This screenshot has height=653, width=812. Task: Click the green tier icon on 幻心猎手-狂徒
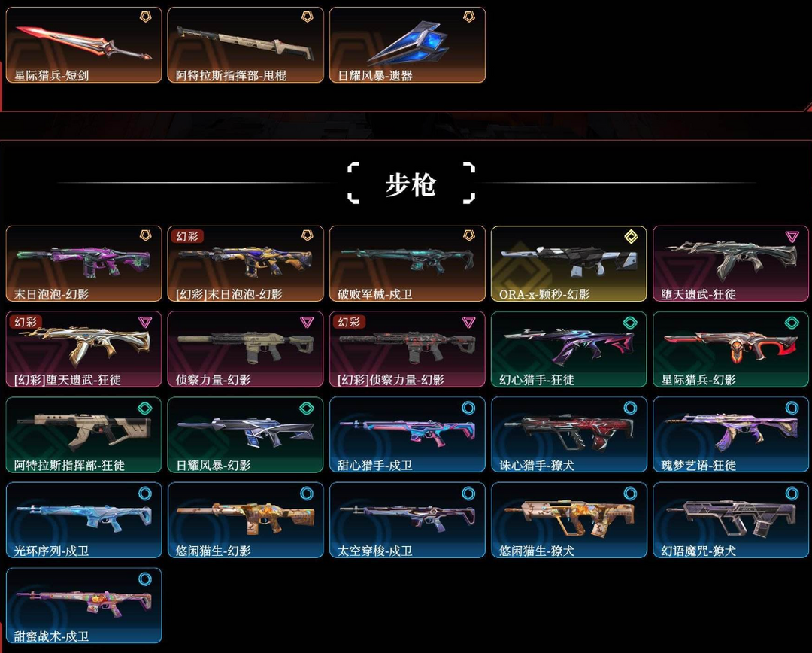coord(630,323)
